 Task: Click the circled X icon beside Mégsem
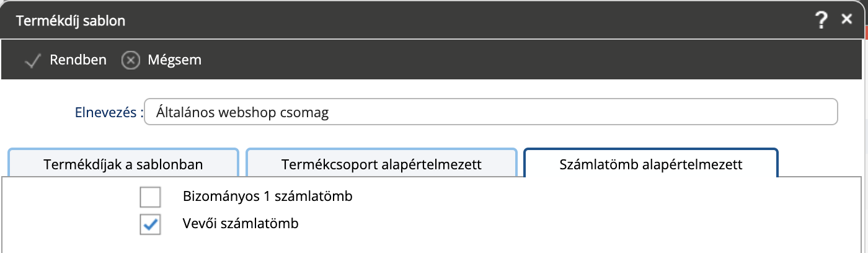coord(130,61)
